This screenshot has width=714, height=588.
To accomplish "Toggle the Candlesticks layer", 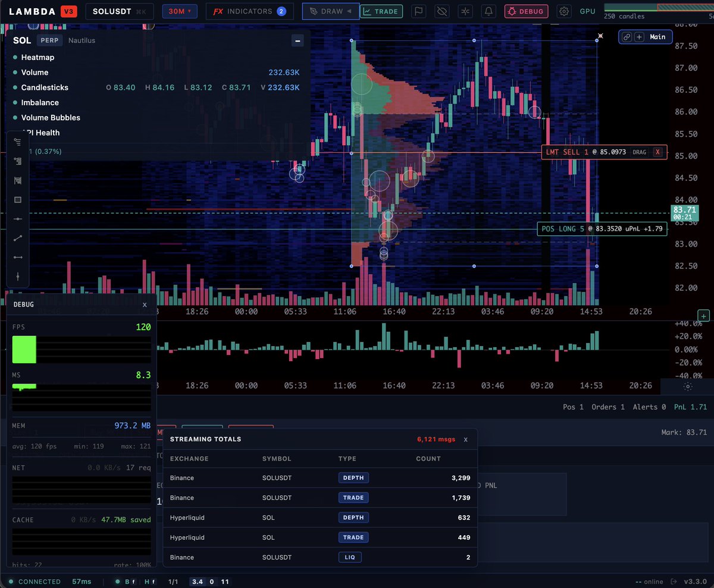I will coord(45,87).
